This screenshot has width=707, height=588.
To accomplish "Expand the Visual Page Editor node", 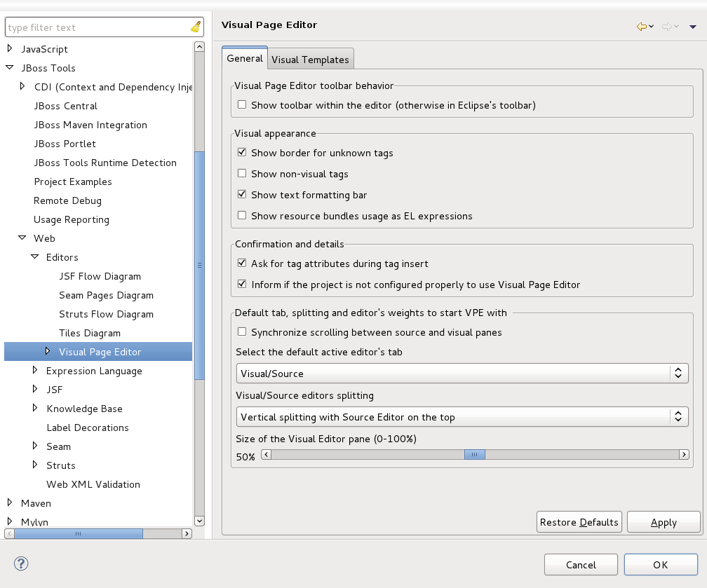I will [x=48, y=350].
